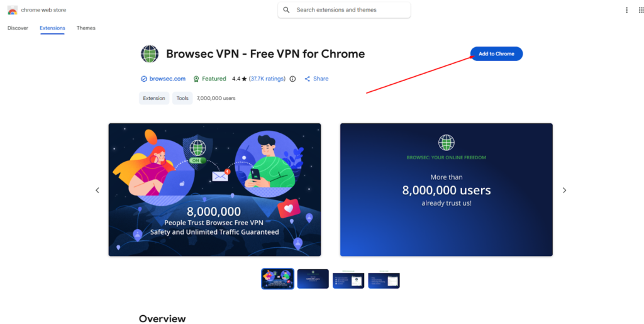Image resolution: width=644 pixels, height=324 pixels.
Task: Focus the Search extensions and themes field
Action: coord(344,10)
